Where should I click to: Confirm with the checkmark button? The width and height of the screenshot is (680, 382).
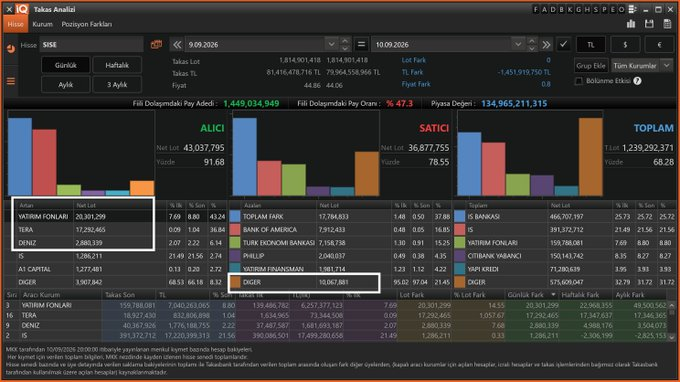563,44
